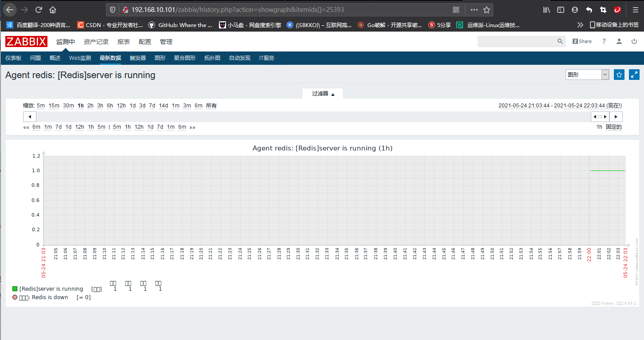Open the GitHub bookmark
This screenshot has height=340, width=644.
[x=180, y=25]
